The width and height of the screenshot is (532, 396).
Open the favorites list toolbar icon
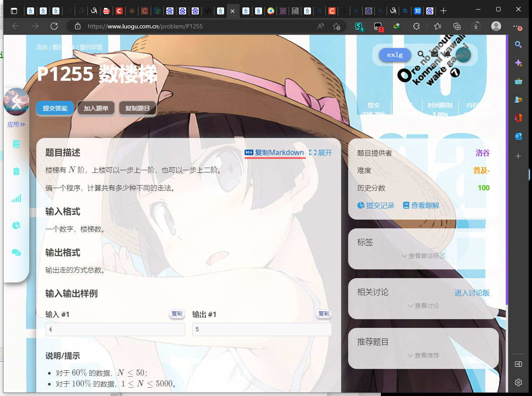point(438,26)
